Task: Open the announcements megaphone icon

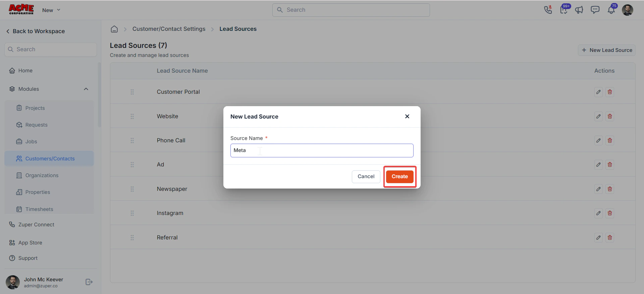Action: 579,10
